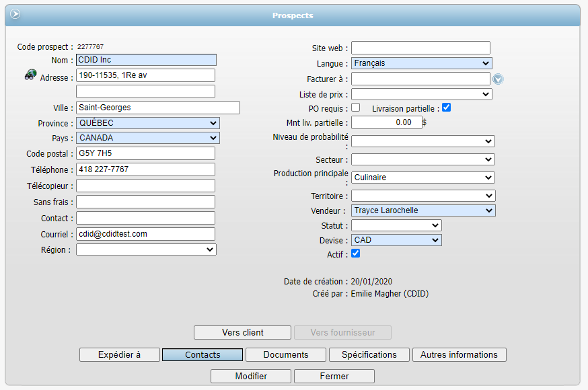Screen dimensions: 588x390
Task: Click the Vers fournisseur button
Action: (x=342, y=333)
